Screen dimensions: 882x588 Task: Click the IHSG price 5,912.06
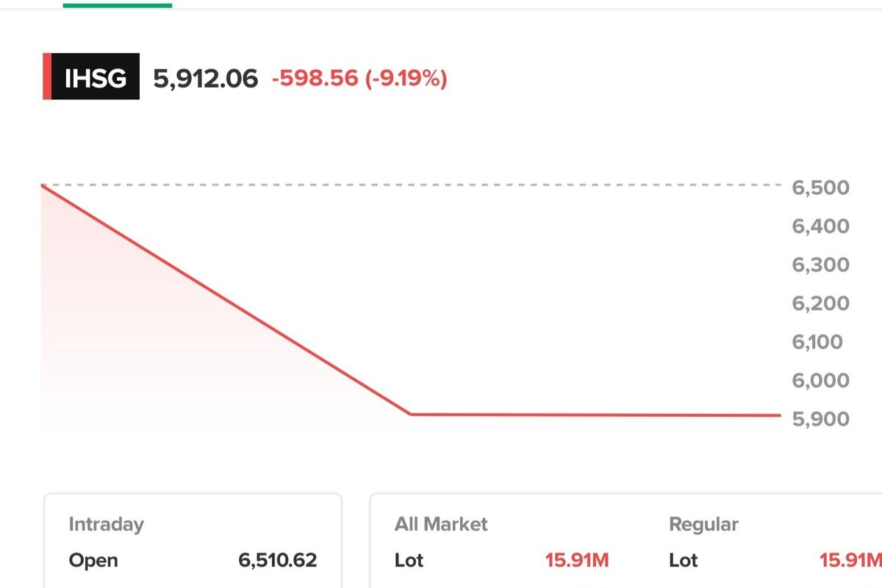tap(206, 78)
